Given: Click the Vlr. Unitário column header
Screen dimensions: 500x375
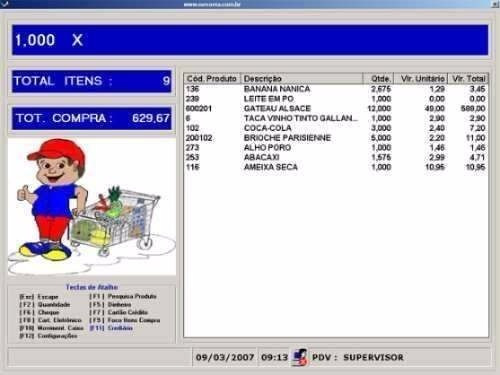Looking at the screenshot, I should tap(421, 79).
